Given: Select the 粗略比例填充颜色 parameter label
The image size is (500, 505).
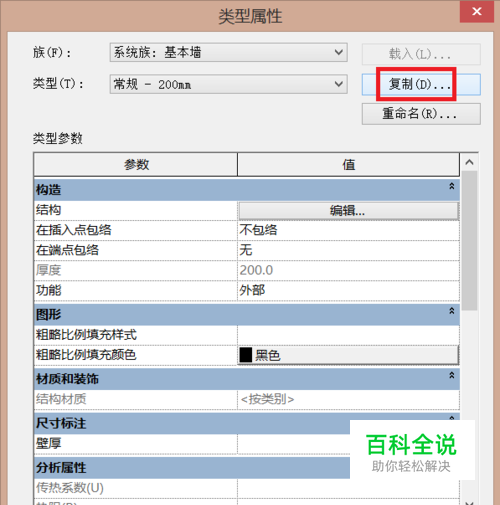Looking at the screenshot, I should [x=86, y=355].
